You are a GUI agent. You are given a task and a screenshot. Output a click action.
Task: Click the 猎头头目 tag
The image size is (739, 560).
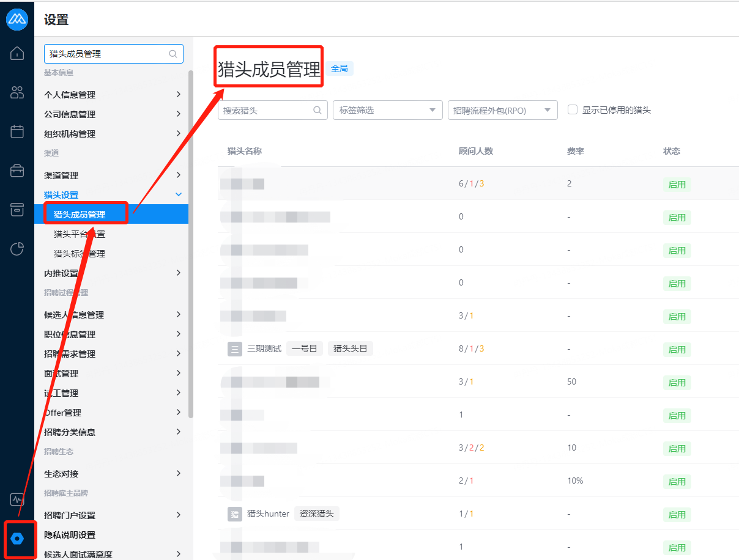click(x=351, y=349)
